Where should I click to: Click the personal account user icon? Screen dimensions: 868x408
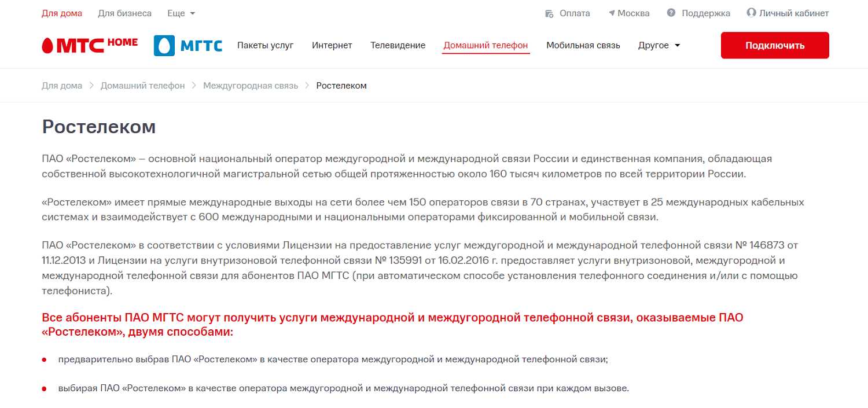pos(752,13)
